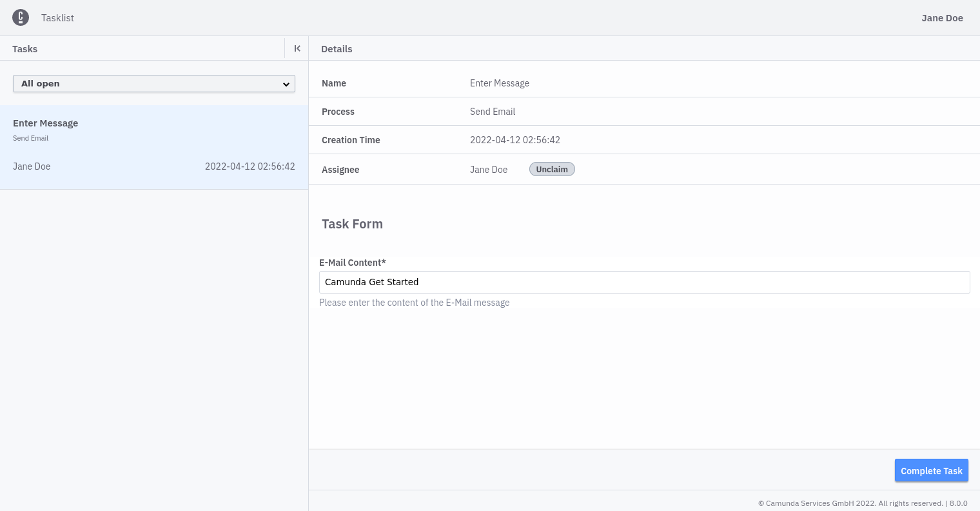This screenshot has width=980, height=511.
Task: Click the 'Process' row label
Action: (x=338, y=112)
